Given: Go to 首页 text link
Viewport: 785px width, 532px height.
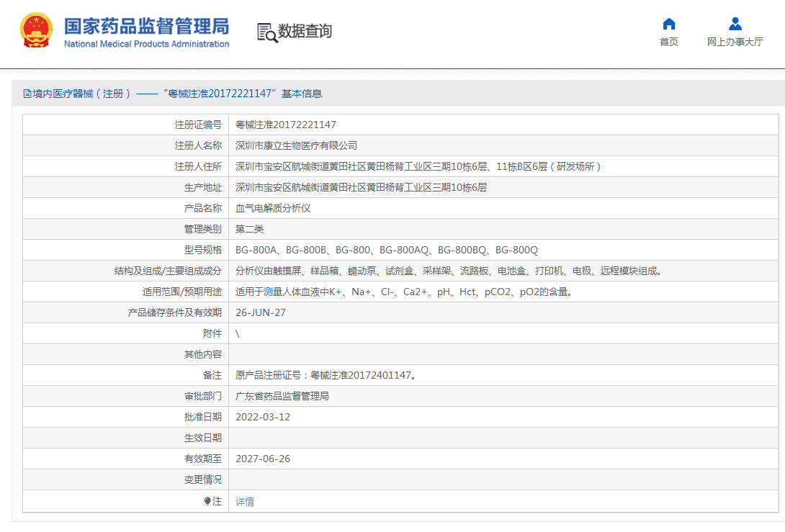Looking at the screenshot, I should point(669,42).
